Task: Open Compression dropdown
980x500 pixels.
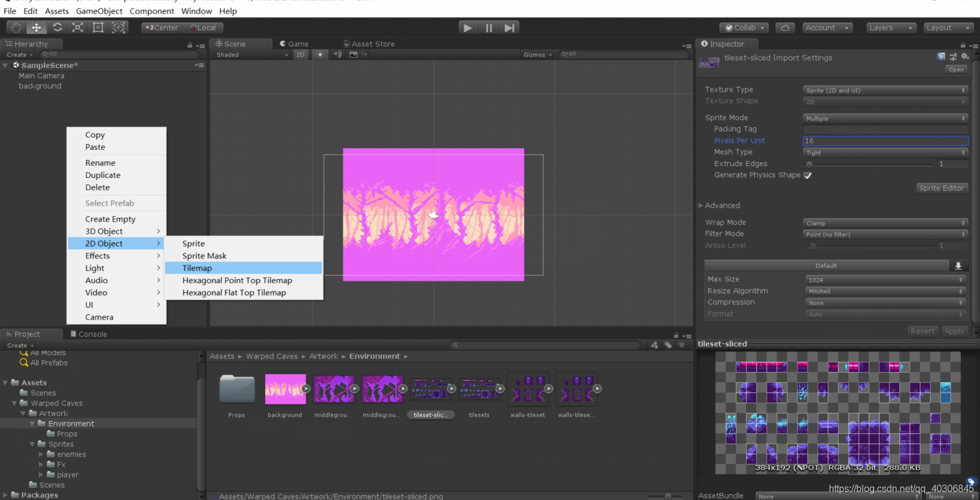Action: click(885, 302)
